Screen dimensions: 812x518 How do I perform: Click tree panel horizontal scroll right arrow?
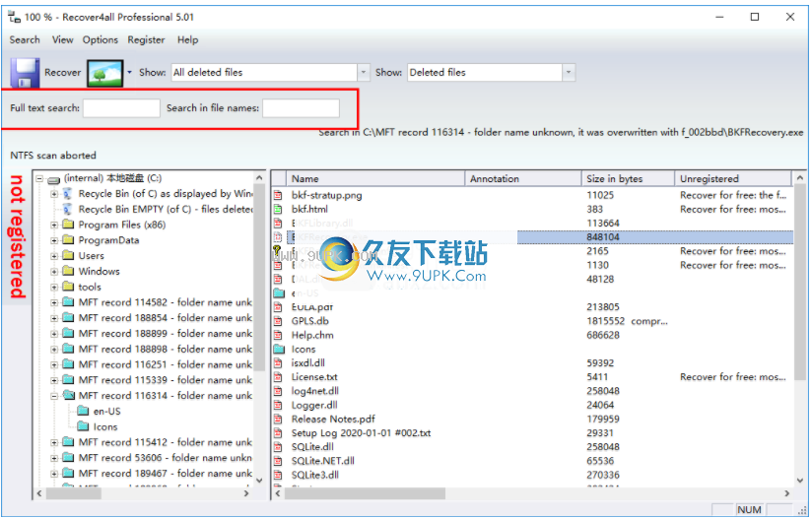(x=246, y=493)
